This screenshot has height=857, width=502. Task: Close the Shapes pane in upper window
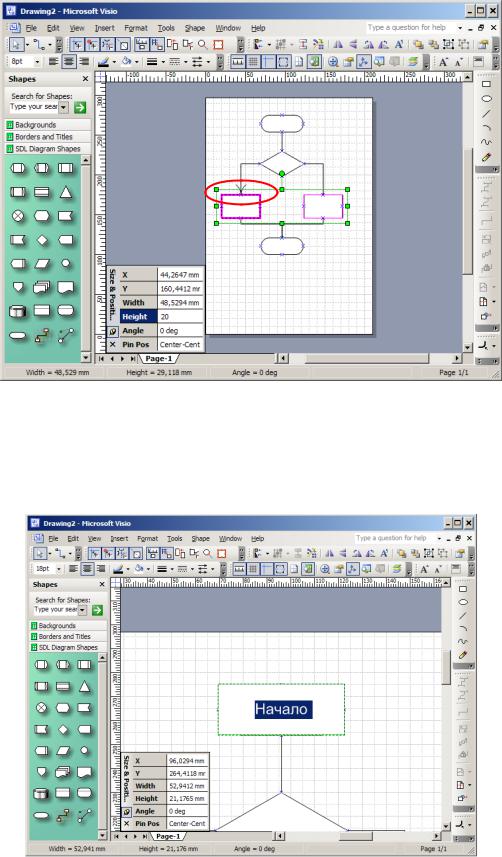pyautogui.click(x=85, y=79)
